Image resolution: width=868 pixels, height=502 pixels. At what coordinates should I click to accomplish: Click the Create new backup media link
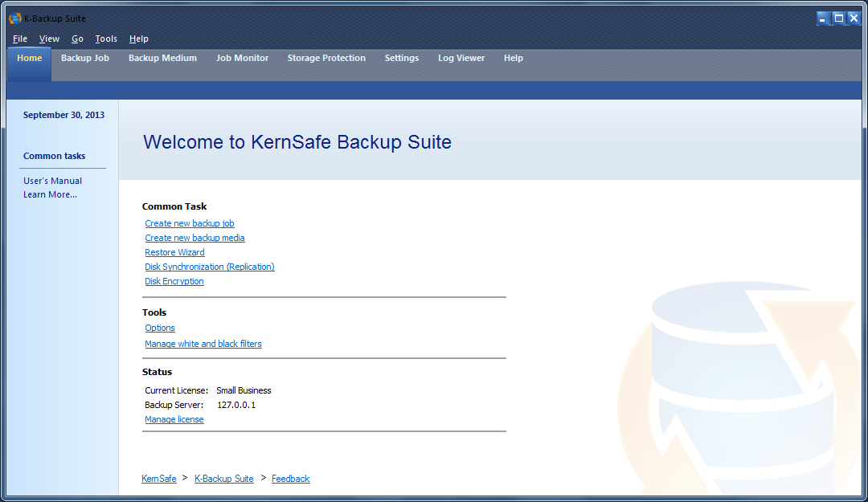coord(194,238)
